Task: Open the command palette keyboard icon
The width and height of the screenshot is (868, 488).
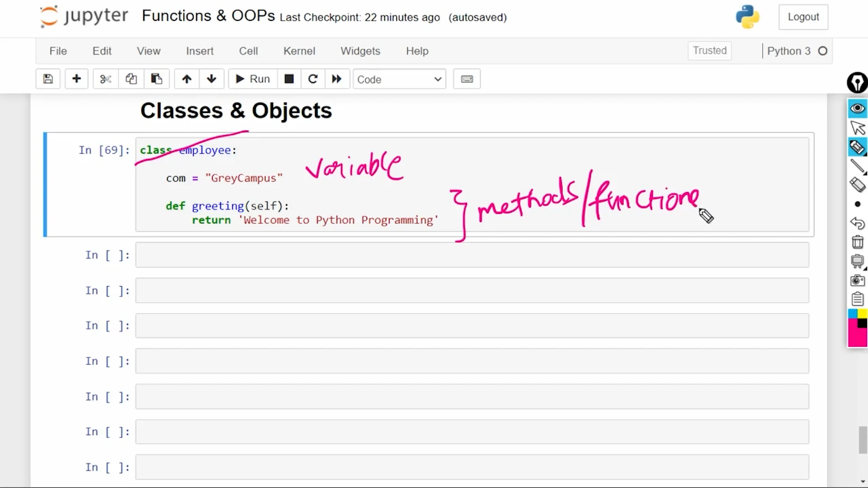Action: click(467, 79)
